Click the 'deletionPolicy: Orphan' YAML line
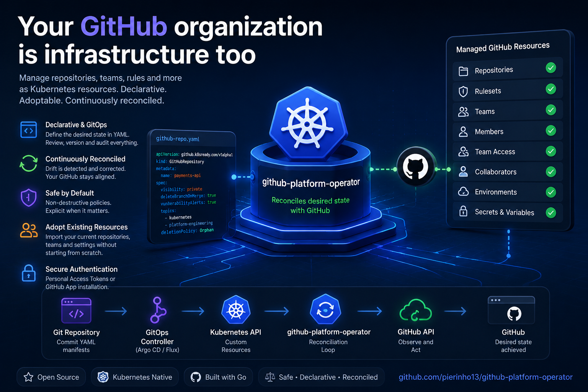 pos(187,231)
